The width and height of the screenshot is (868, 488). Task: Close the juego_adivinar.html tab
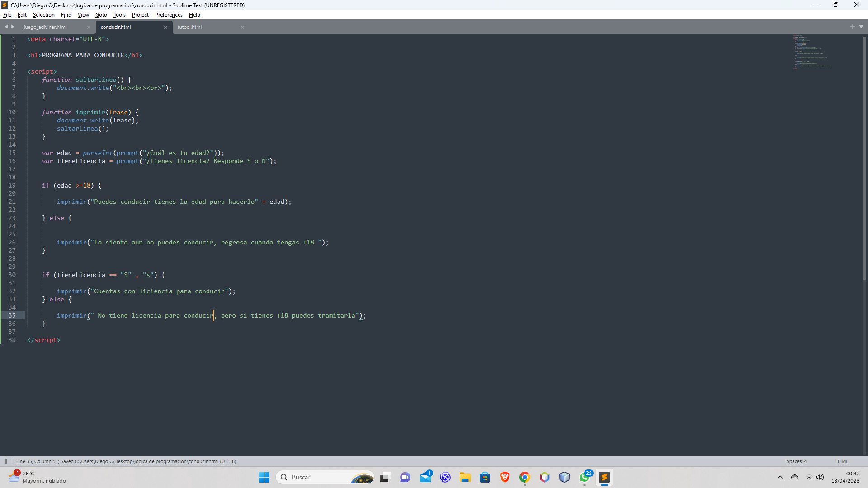89,28
